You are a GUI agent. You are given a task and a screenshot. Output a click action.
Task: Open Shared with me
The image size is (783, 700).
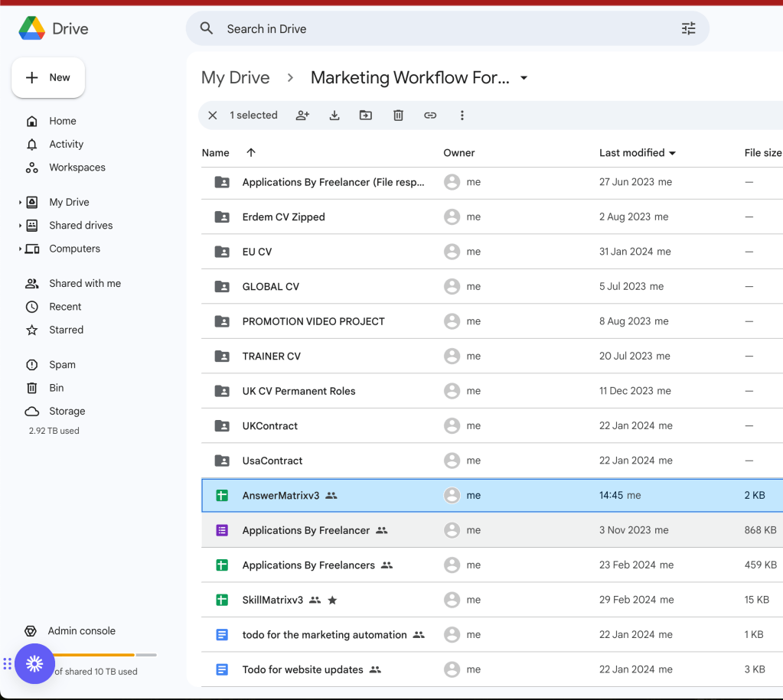85,284
